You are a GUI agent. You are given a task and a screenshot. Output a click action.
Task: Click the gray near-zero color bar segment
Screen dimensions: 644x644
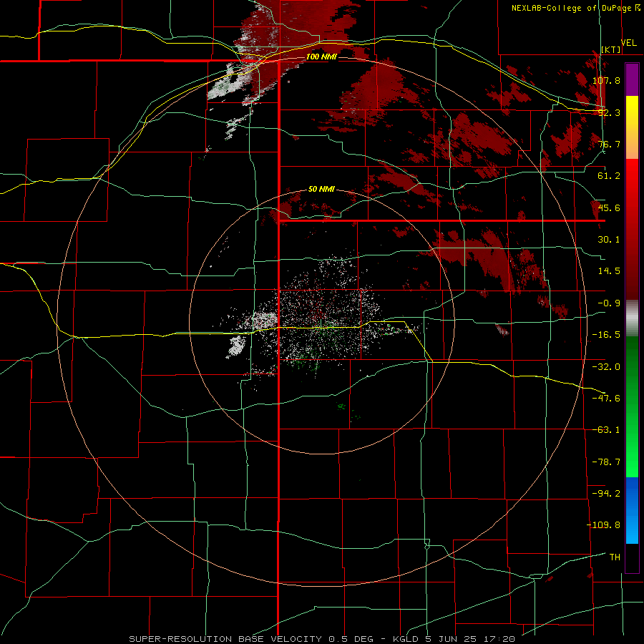tap(632, 318)
